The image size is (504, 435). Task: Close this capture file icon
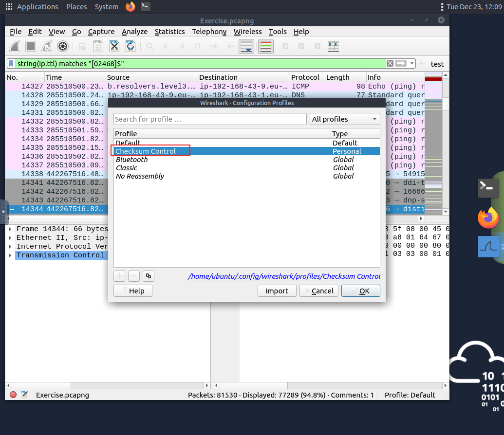114,46
